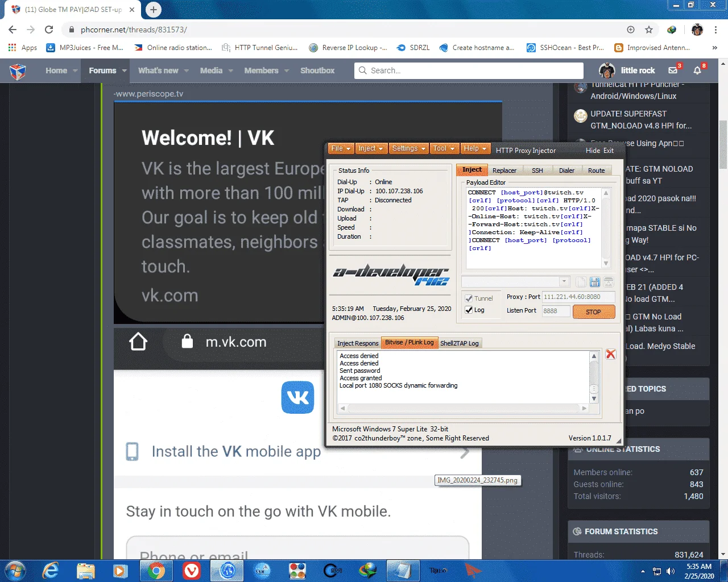Click Hide in the injector title bar

pos(593,151)
